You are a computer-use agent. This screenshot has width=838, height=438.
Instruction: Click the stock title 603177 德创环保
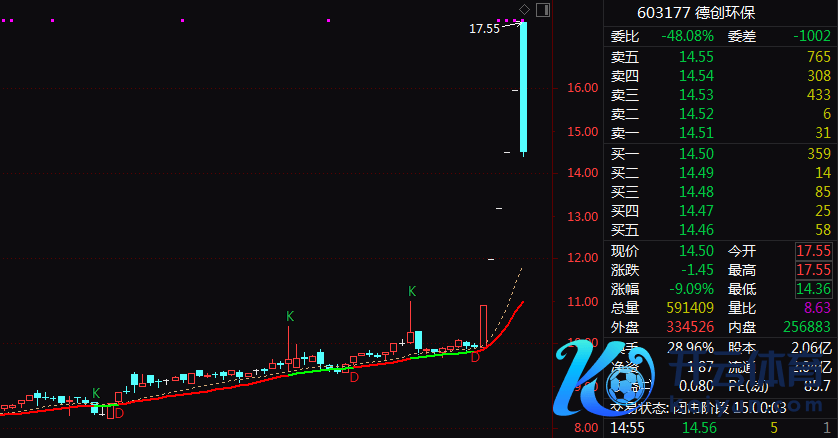[696, 13]
